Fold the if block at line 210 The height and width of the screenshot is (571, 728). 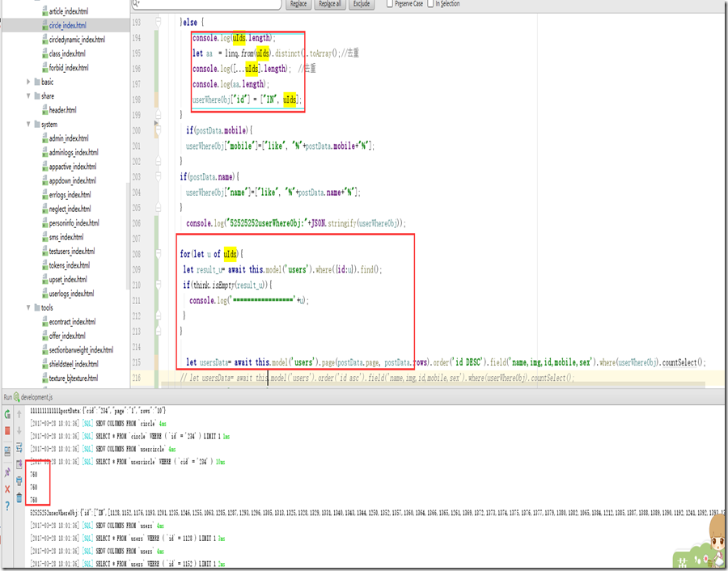click(159, 285)
